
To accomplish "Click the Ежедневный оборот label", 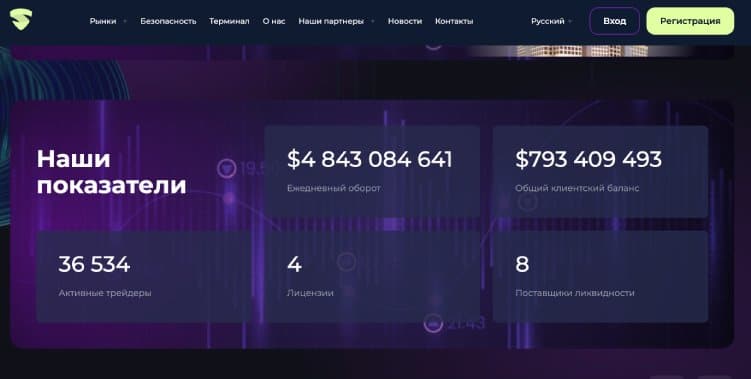I will pos(334,188).
